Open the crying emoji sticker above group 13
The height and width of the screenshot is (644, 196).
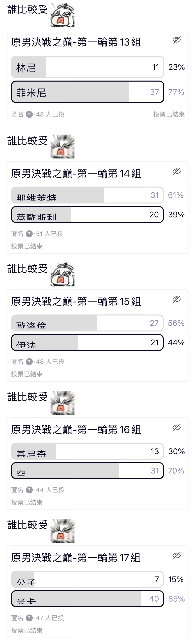coord(62,15)
